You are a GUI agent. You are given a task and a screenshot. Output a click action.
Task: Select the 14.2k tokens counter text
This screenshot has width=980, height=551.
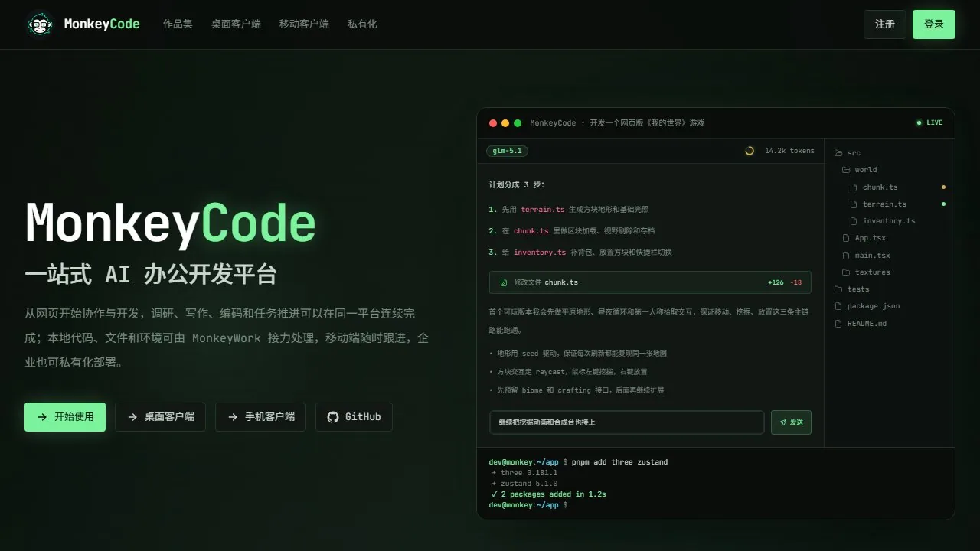point(789,151)
